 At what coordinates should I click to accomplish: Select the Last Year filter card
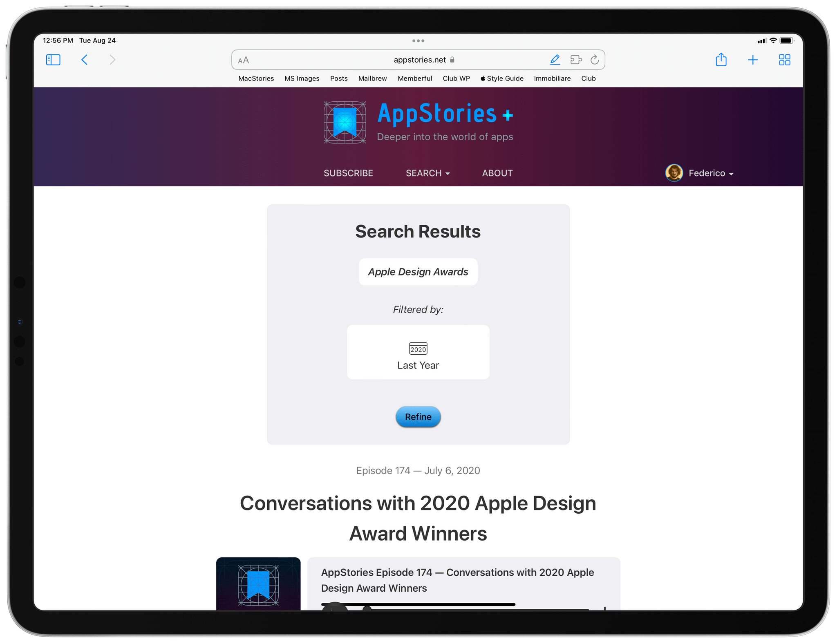(x=418, y=352)
